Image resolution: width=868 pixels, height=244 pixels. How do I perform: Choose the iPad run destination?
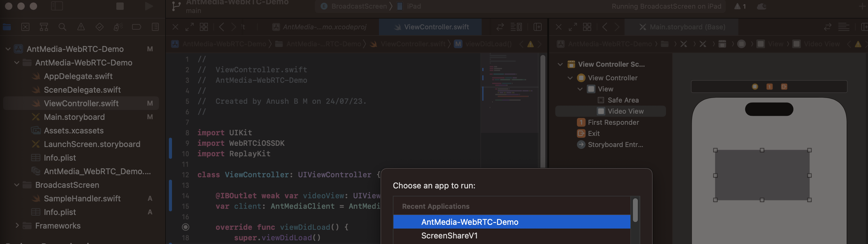pos(409,6)
